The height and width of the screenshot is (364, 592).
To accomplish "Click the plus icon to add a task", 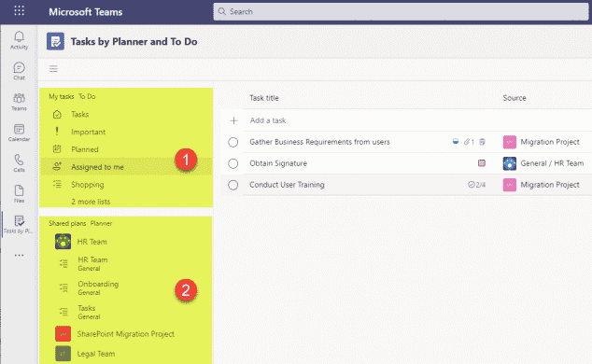I will [x=233, y=120].
